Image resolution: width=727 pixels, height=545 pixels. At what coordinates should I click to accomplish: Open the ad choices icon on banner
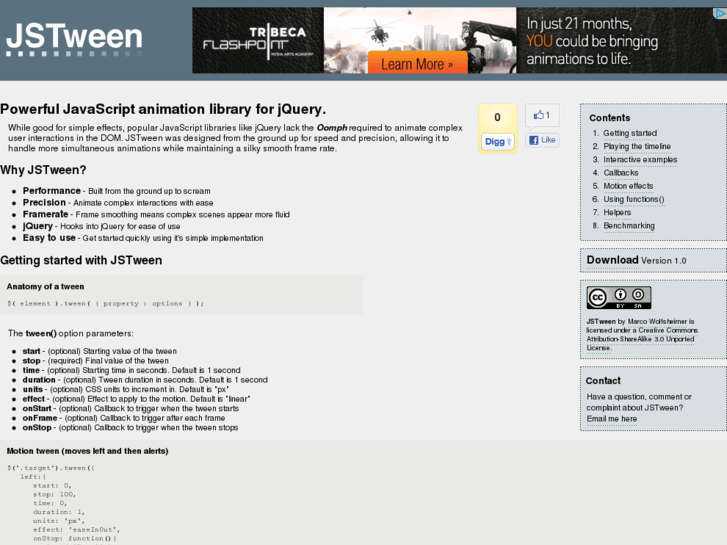(721, 13)
